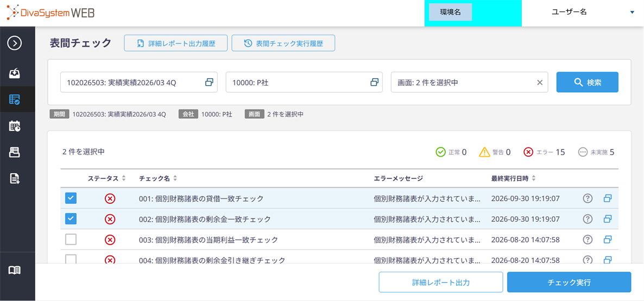644x301 pixels.
Task: Select the 001: 個別財務諸表の貸借一致チェック text
Action: [201, 198]
